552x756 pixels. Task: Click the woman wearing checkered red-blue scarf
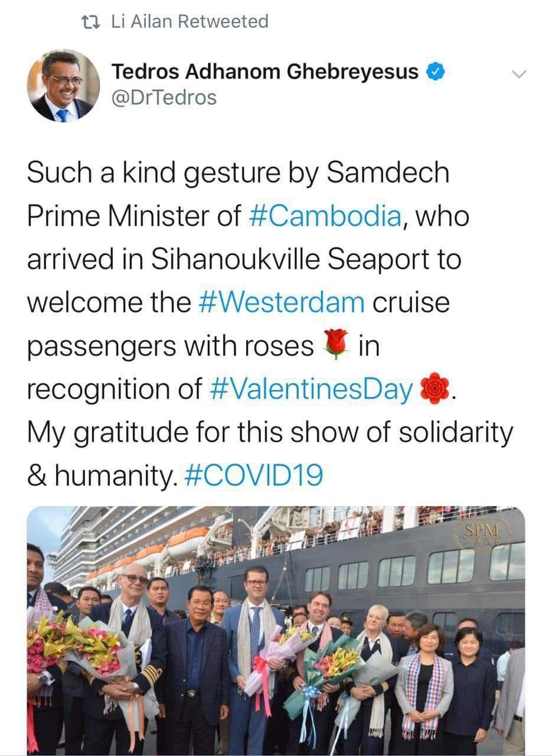point(425,685)
